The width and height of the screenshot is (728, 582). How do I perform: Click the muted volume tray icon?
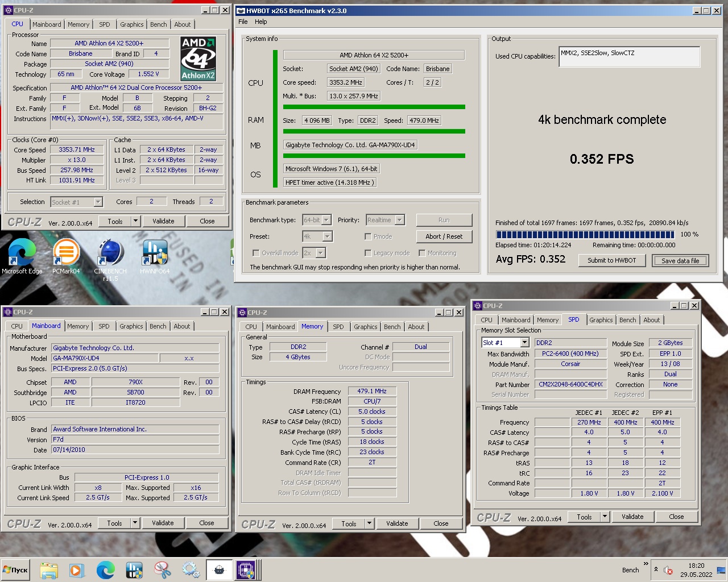pos(668,570)
